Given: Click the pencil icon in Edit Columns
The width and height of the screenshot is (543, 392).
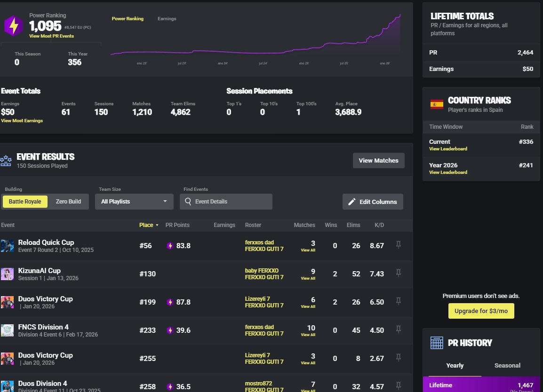Looking at the screenshot, I should [352, 202].
